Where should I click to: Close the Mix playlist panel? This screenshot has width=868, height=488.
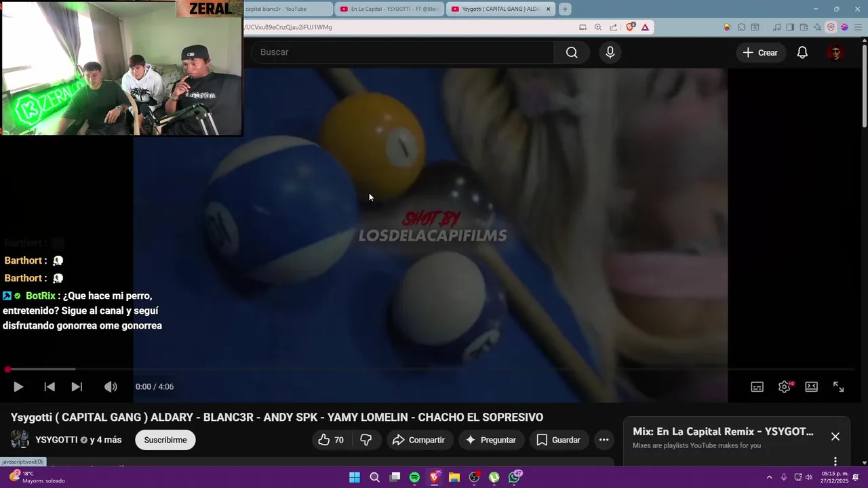coord(835,436)
